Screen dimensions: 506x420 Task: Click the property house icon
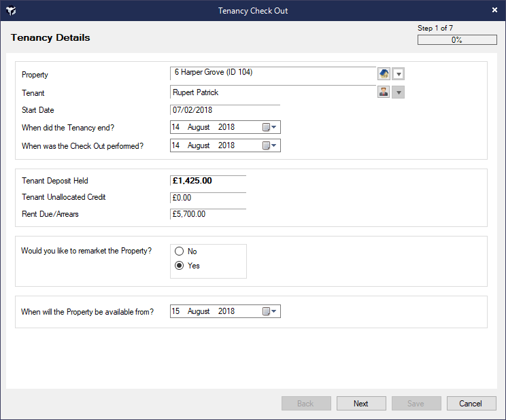[x=384, y=74]
